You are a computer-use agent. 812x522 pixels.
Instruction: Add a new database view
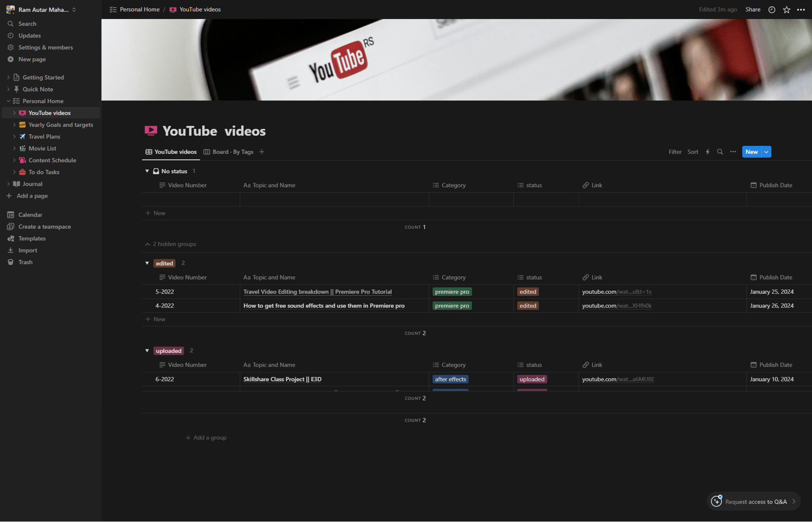[262, 152]
